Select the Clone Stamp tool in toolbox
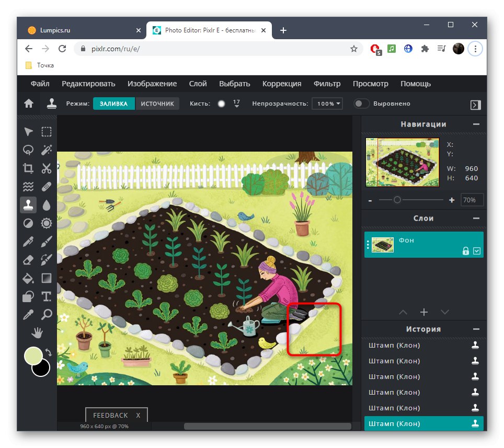 tap(28, 205)
